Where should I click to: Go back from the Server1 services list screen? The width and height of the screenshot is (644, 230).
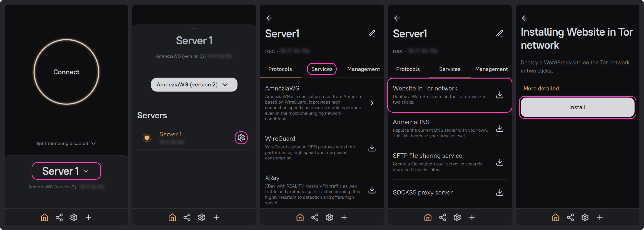pos(397,18)
